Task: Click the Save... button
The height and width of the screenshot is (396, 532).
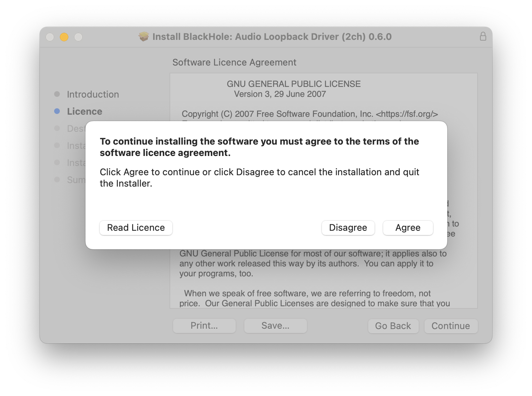Action: click(x=276, y=326)
